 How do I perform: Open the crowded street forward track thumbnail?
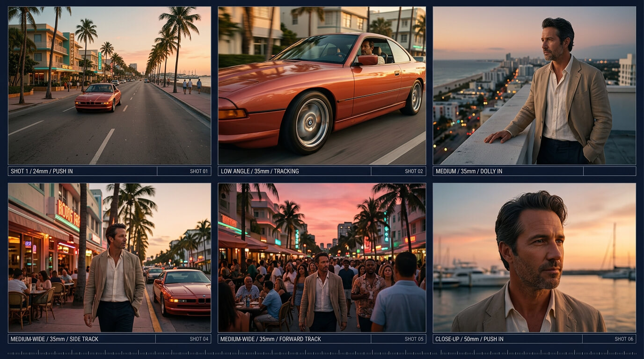[x=322, y=258]
